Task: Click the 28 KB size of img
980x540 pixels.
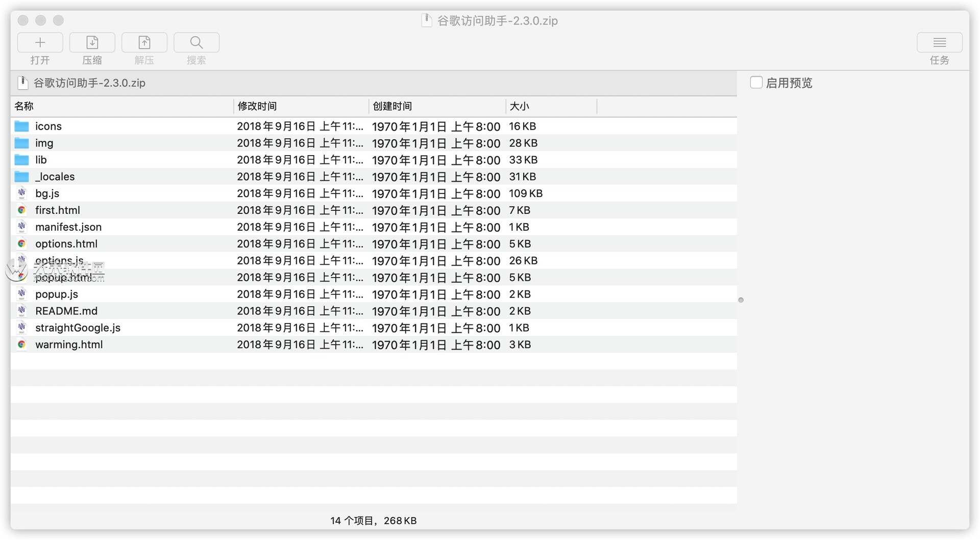Action: (x=523, y=143)
